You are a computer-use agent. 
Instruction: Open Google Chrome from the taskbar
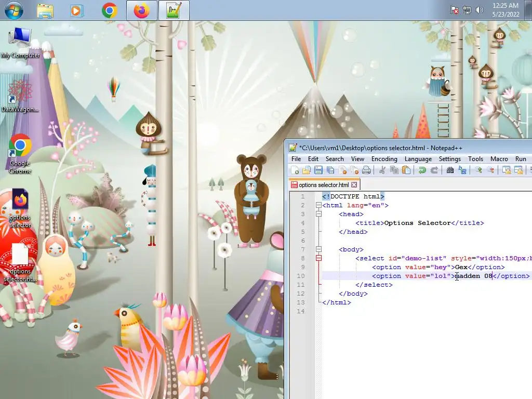tap(109, 10)
